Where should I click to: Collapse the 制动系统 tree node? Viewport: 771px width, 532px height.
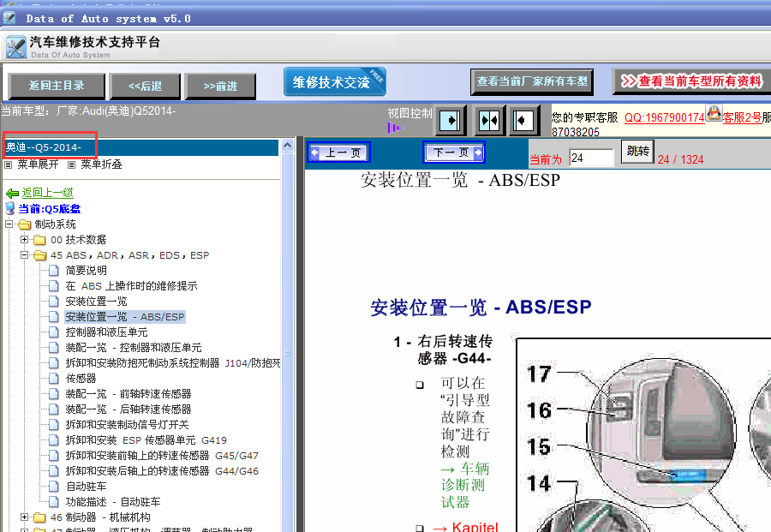pyautogui.click(x=9, y=224)
